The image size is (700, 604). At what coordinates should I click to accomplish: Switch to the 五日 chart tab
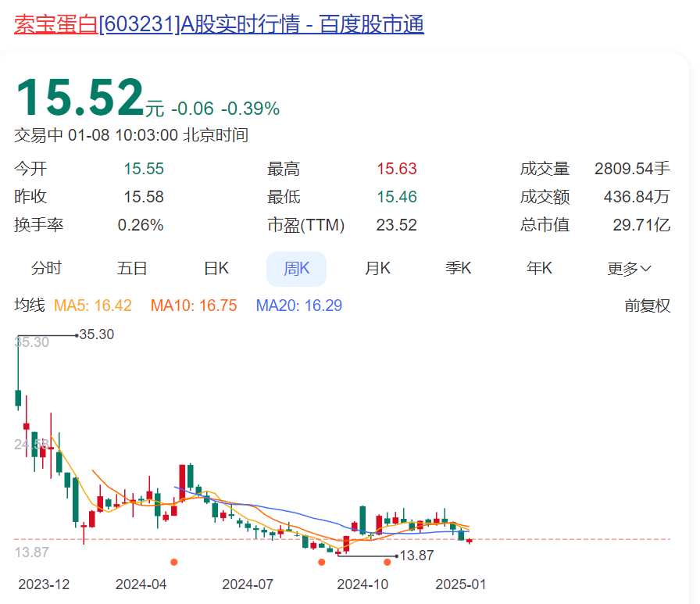tap(132, 268)
